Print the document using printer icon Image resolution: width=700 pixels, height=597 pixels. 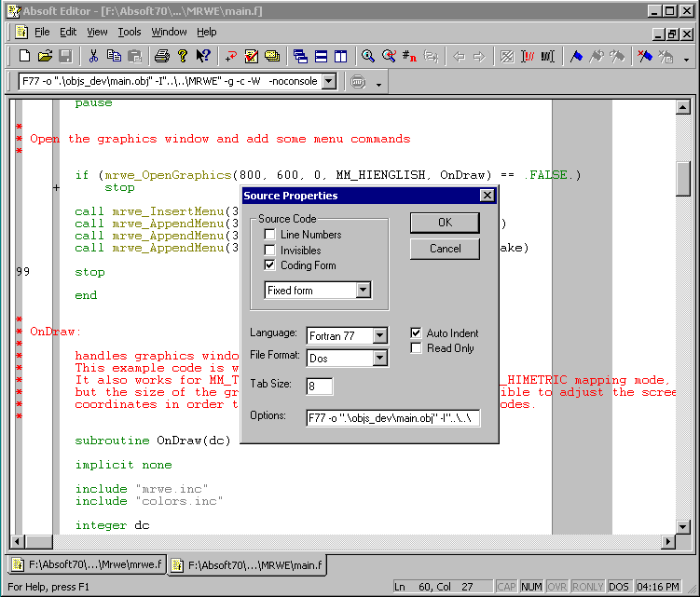[162, 56]
